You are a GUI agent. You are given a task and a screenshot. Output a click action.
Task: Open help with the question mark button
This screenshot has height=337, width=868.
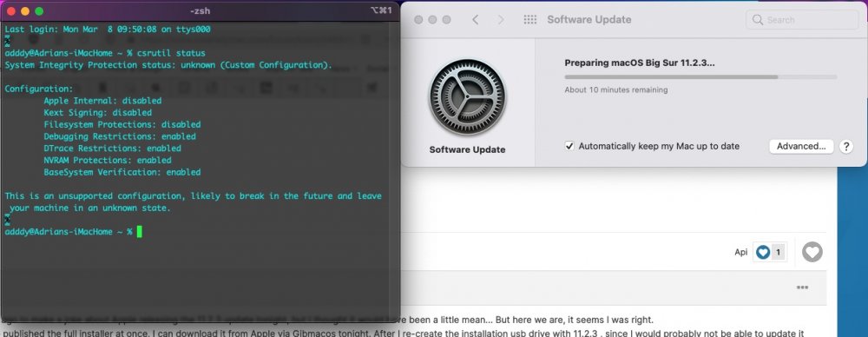(x=845, y=146)
